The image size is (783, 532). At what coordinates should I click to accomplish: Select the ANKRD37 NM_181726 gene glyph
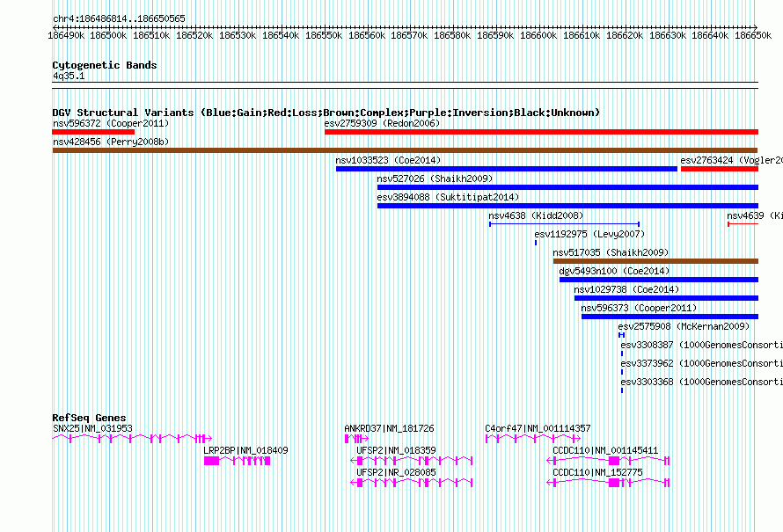coord(356,439)
